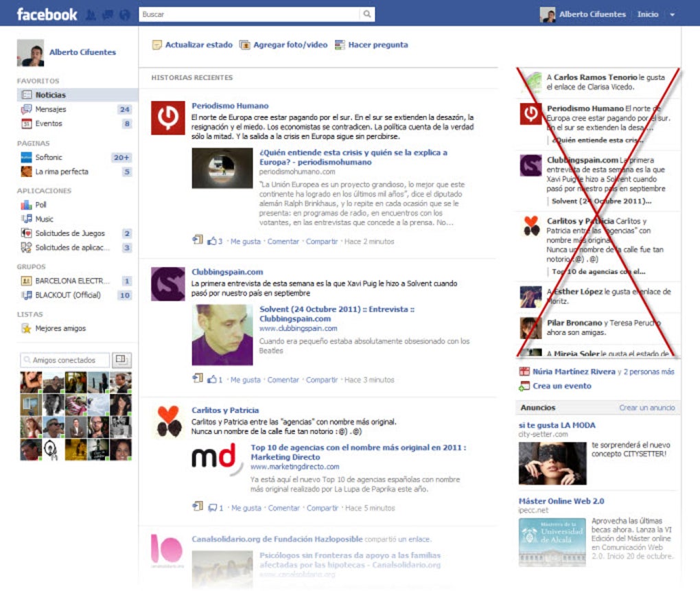Viewport: 700px width, 591px height.
Task: Click Carlitos y Patricia heart avatar in feed
Action: coord(168,422)
